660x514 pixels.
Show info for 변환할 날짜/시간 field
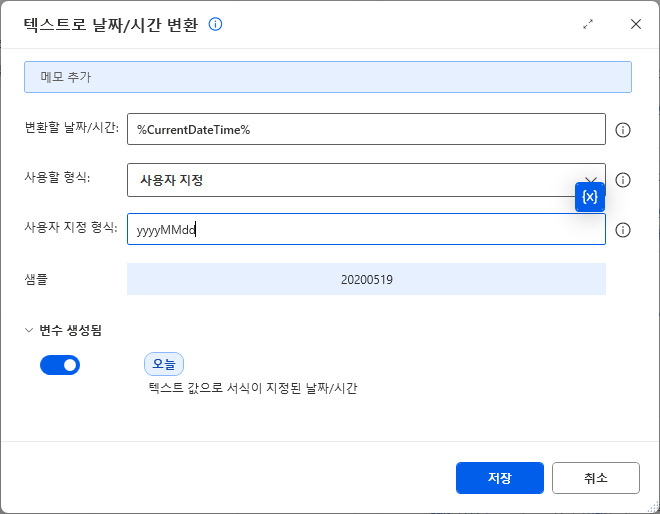point(623,130)
